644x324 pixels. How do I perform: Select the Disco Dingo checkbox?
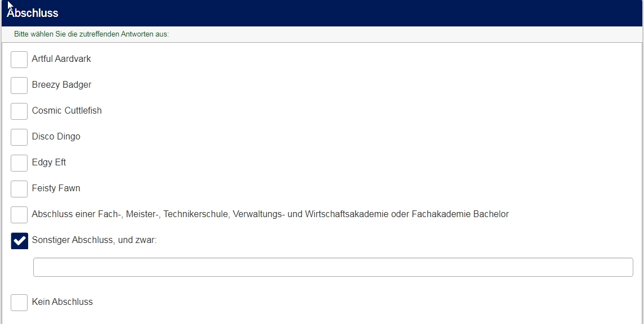pos(19,137)
